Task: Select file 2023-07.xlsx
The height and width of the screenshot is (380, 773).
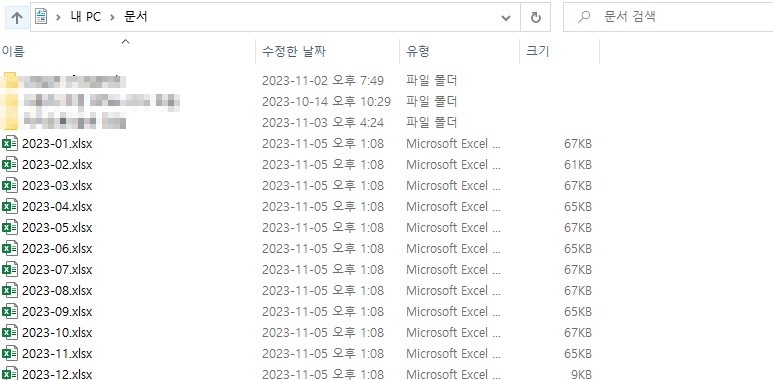Action: (57, 270)
